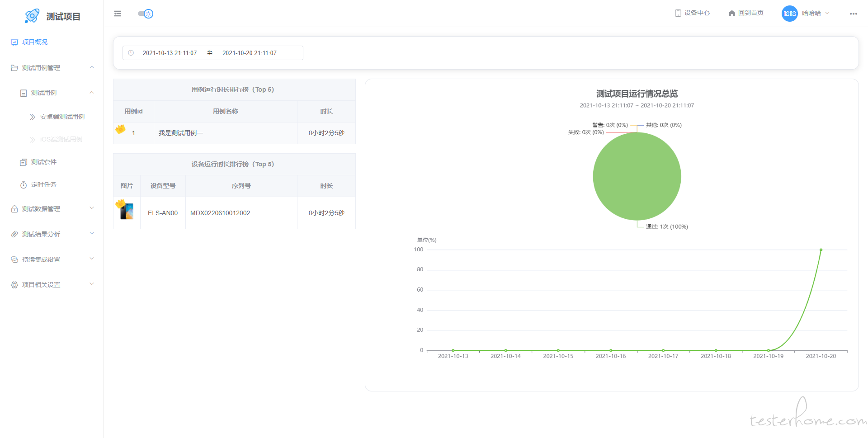Open 测试套件 in the sidebar
The height and width of the screenshot is (438, 868).
[x=44, y=162]
